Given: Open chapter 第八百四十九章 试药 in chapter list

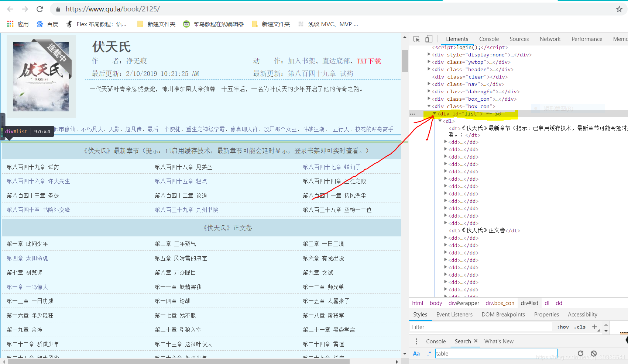Looking at the screenshot, I should [x=33, y=167].
